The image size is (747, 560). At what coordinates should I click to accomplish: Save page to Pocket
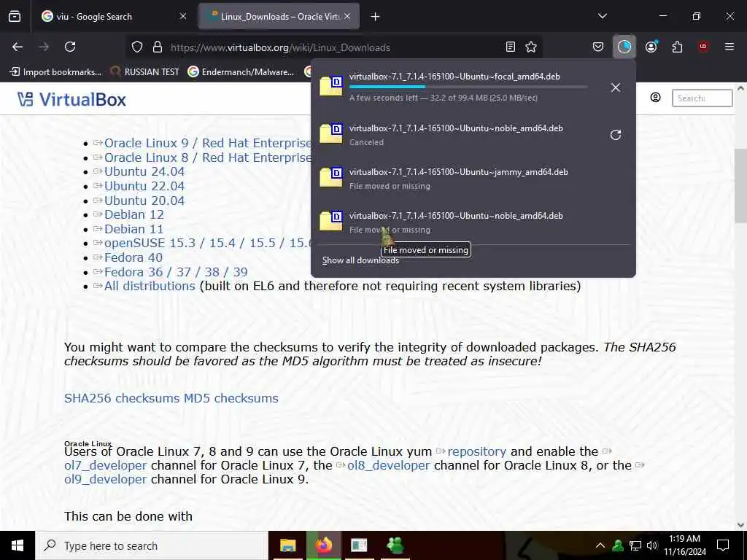[x=598, y=47]
